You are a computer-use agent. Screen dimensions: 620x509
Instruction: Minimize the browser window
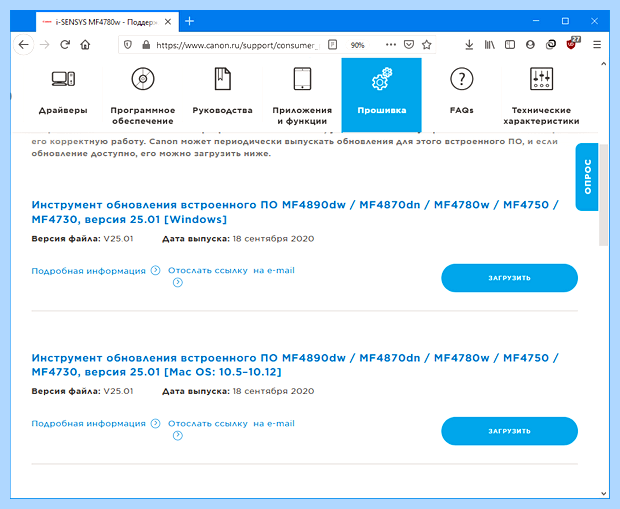pyautogui.click(x=536, y=21)
